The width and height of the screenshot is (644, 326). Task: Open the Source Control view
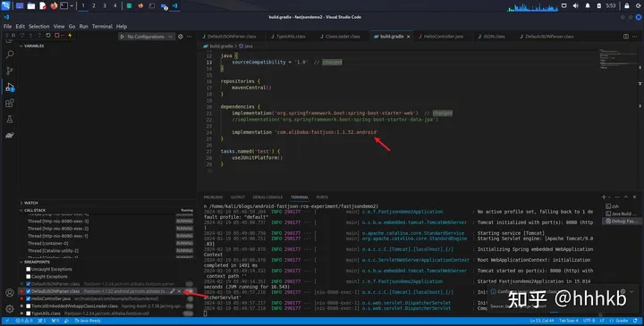(x=10, y=71)
